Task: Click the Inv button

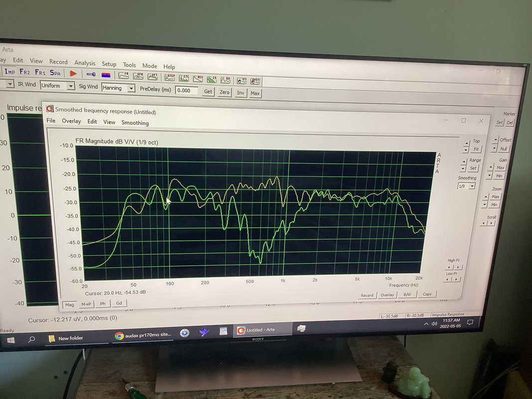Action: pos(240,93)
